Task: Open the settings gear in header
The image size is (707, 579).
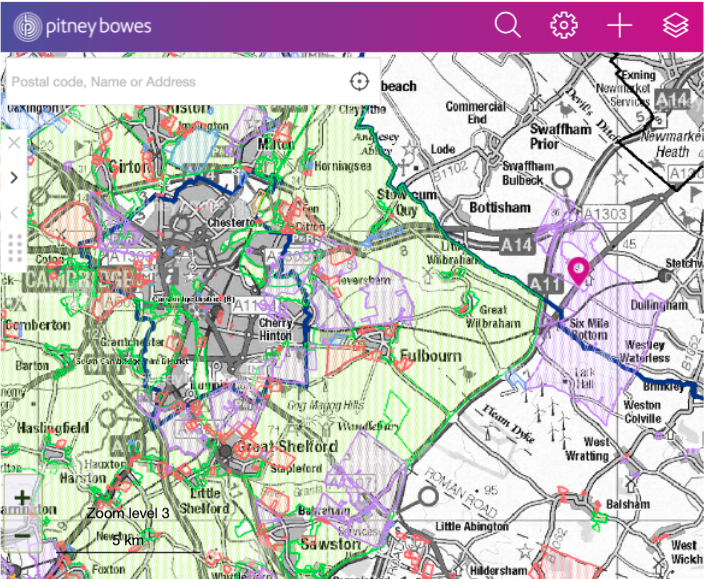Action: pyautogui.click(x=565, y=26)
